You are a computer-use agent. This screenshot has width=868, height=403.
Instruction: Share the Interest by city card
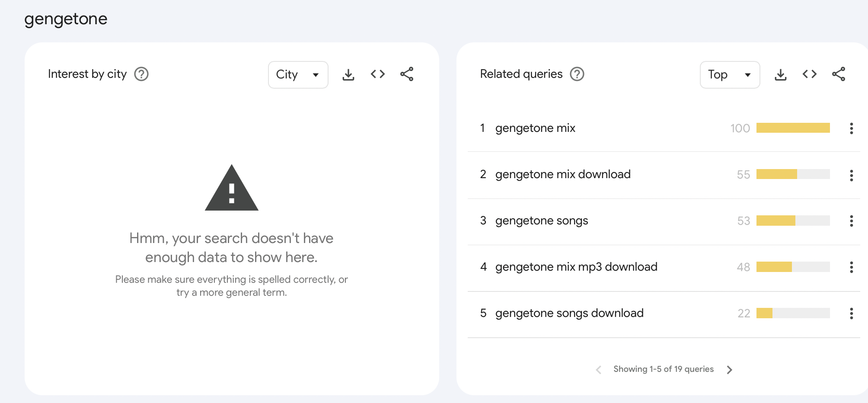pos(407,74)
